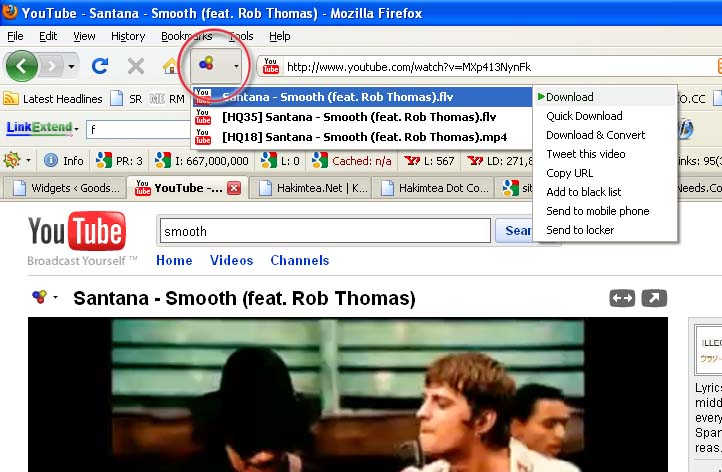Click the LinkExtend search input field
The image size is (722, 472).
[x=138, y=129]
